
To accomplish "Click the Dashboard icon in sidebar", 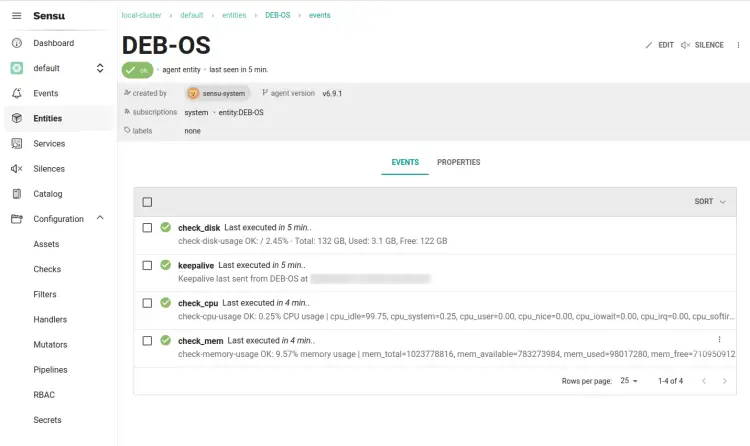I will (16, 43).
